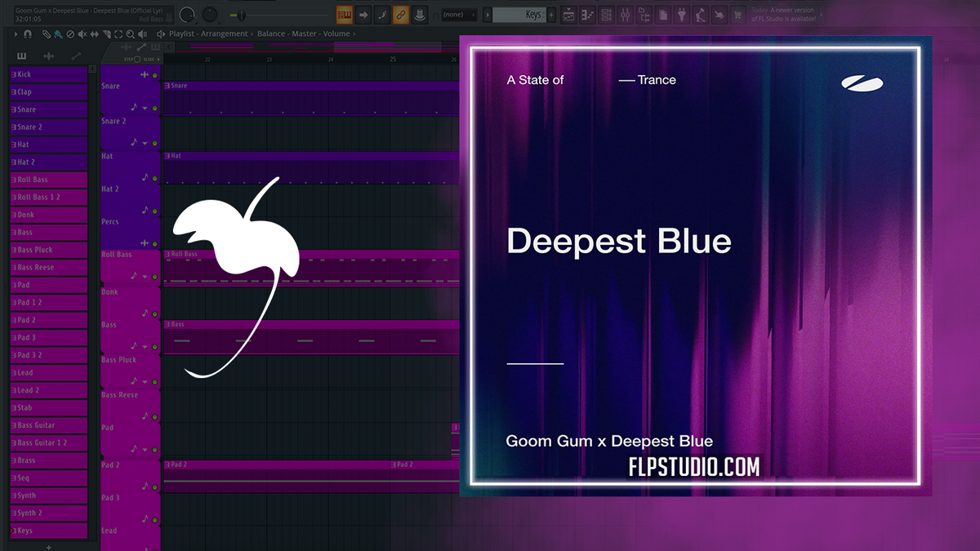This screenshot has height=551, width=980.
Task: Open the plugin picker icon
Action: [x=682, y=14]
